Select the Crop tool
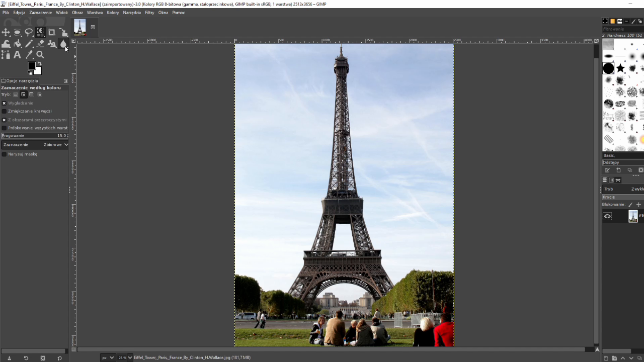Screen dimensions: 644x362 coord(52,33)
